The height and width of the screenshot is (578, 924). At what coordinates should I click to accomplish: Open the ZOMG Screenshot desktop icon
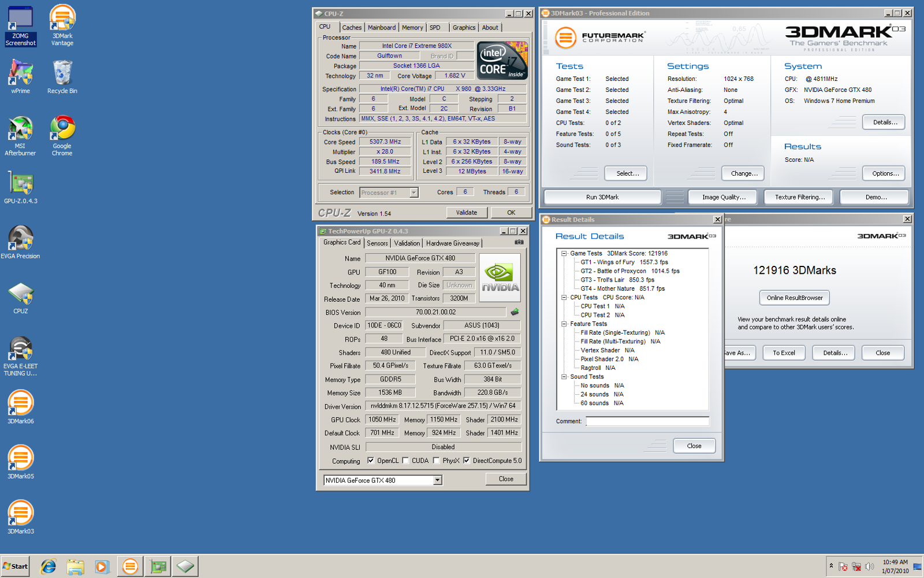point(20,26)
